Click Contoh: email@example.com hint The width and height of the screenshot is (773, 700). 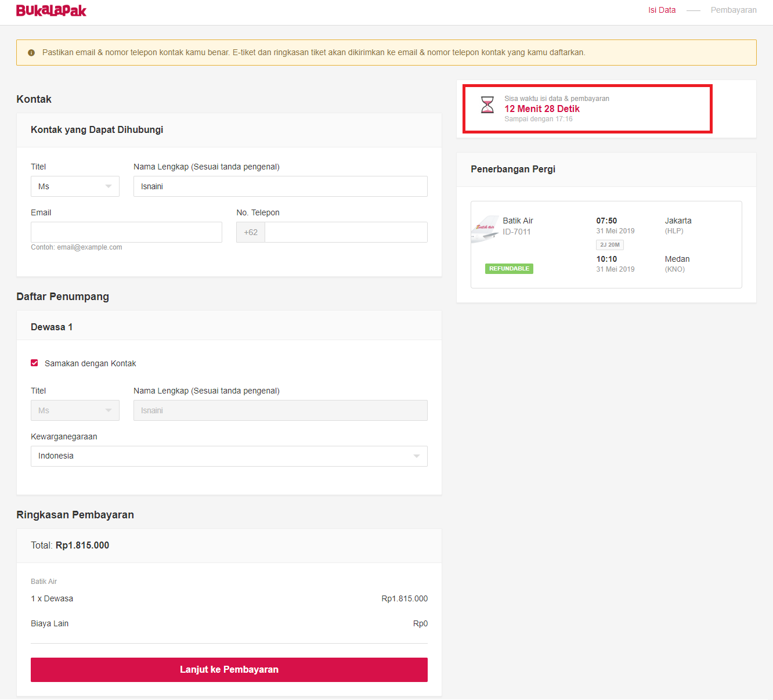click(x=77, y=247)
